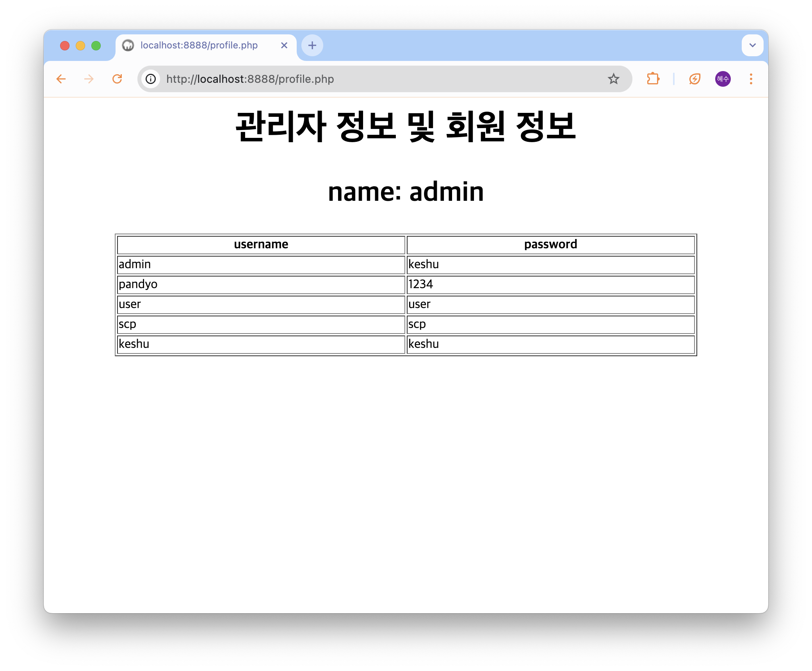Click the browser back arrow
Screen dimensions: 812x671
click(61, 79)
